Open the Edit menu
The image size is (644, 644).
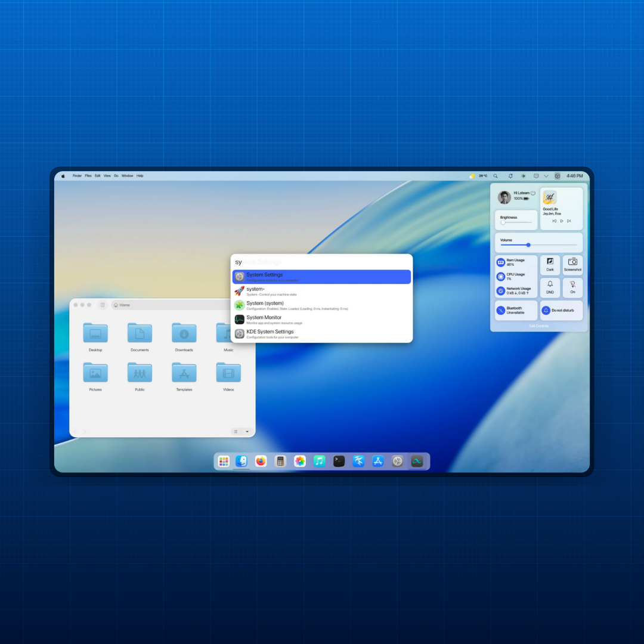pyautogui.click(x=98, y=176)
